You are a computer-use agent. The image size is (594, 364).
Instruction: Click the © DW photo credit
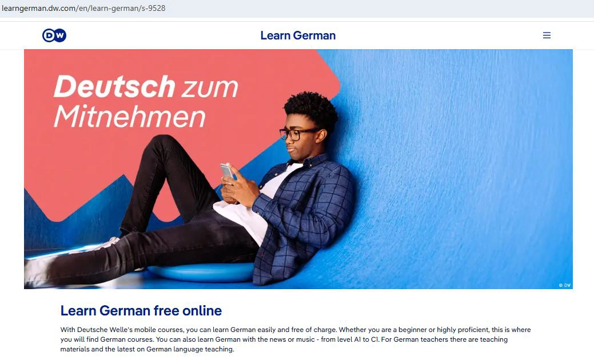point(564,285)
